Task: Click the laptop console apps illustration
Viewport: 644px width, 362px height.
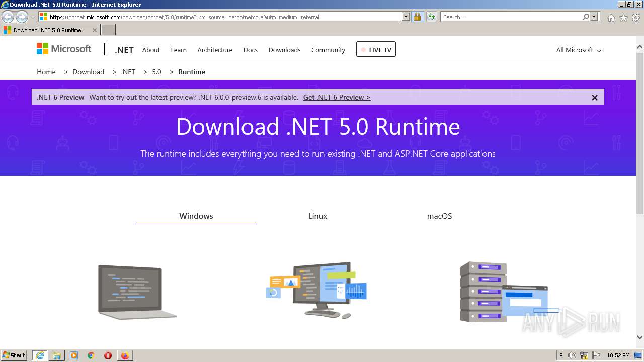Action: (136, 292)
